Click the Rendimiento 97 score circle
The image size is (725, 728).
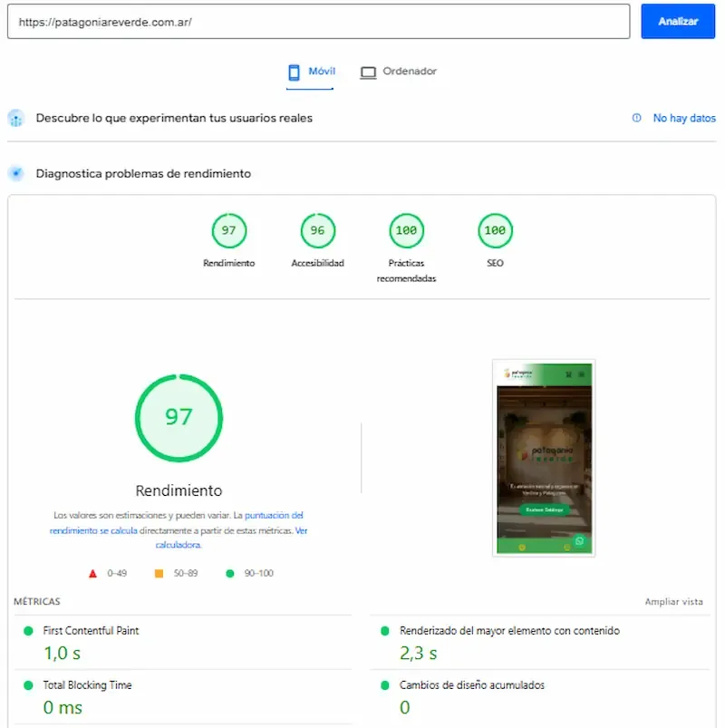point(228,230)
